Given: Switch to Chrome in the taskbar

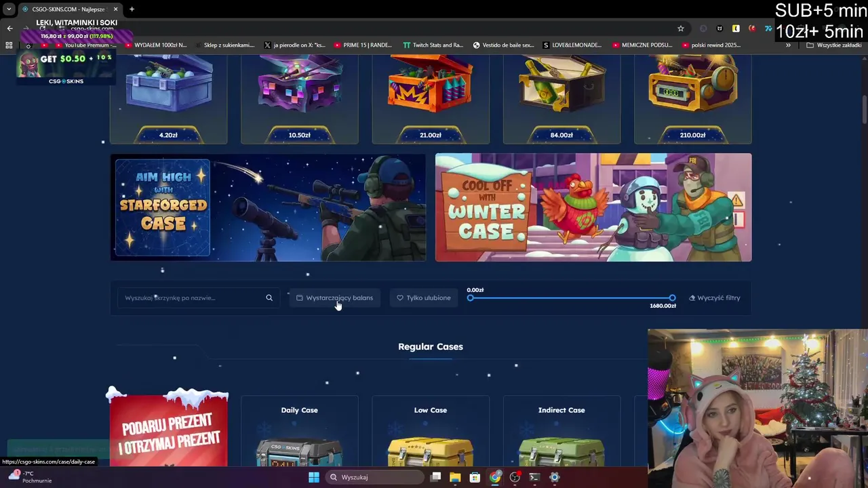Looking at the screenshot, I should [x=495, y=477].
